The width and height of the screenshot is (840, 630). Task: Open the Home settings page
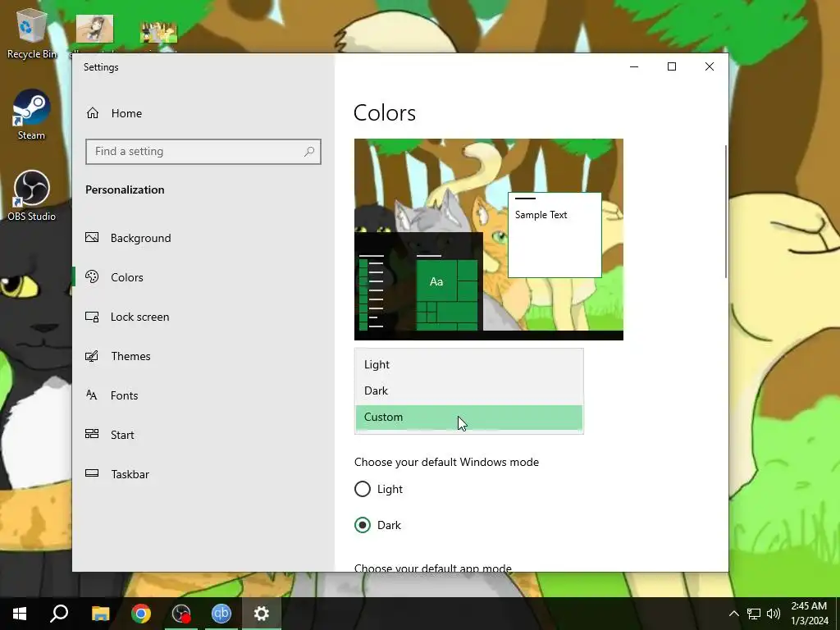(x=113, y=113)
